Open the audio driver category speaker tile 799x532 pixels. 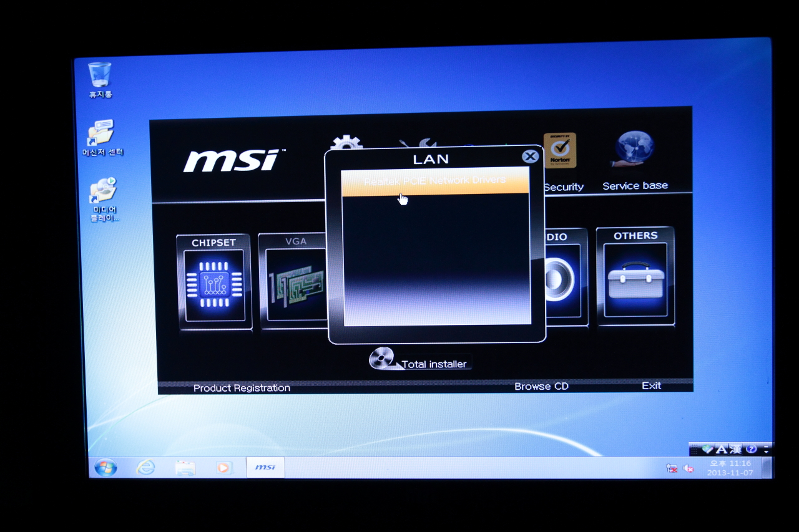(x=566, y=278)
